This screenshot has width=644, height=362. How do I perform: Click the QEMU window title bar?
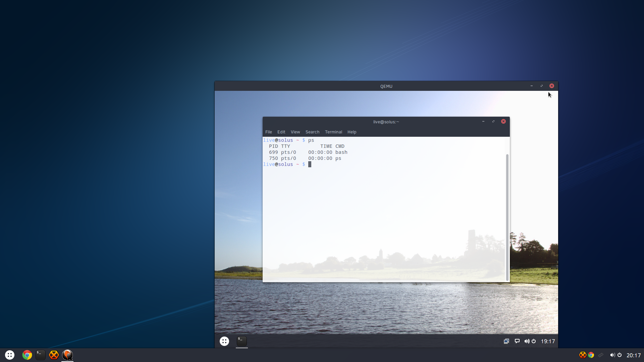(x=386, y=86)
